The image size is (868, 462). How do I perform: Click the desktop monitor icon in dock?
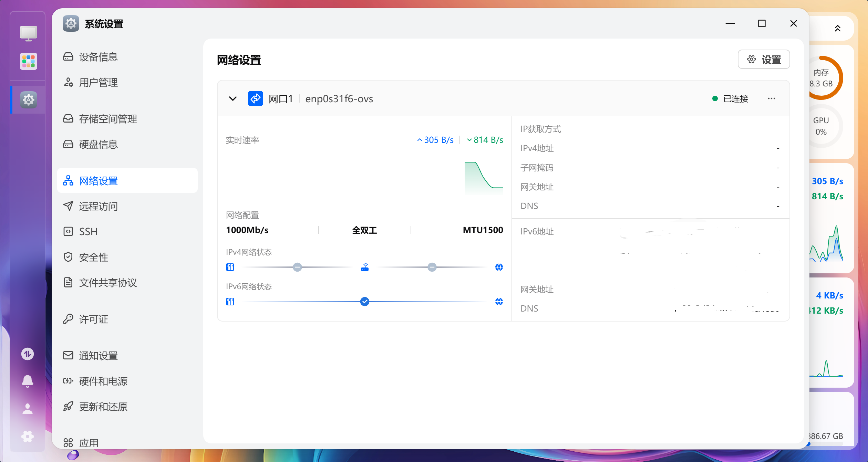pyautogui.click(x=28, y=33)
